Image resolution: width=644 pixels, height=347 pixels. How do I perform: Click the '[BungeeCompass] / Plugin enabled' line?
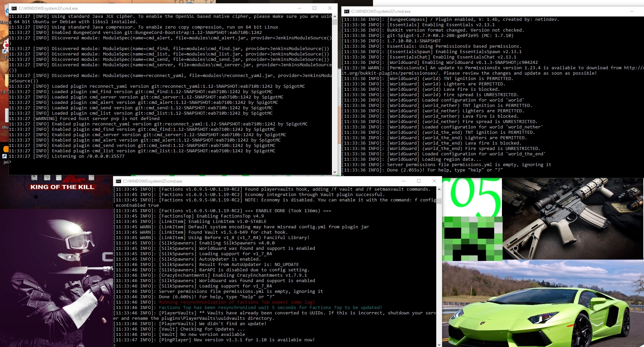[450, 20]
